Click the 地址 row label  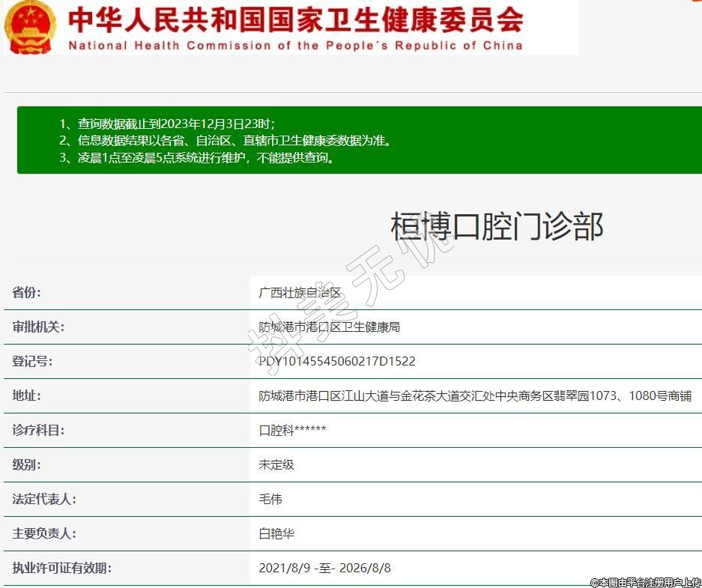tap(27, 395)
